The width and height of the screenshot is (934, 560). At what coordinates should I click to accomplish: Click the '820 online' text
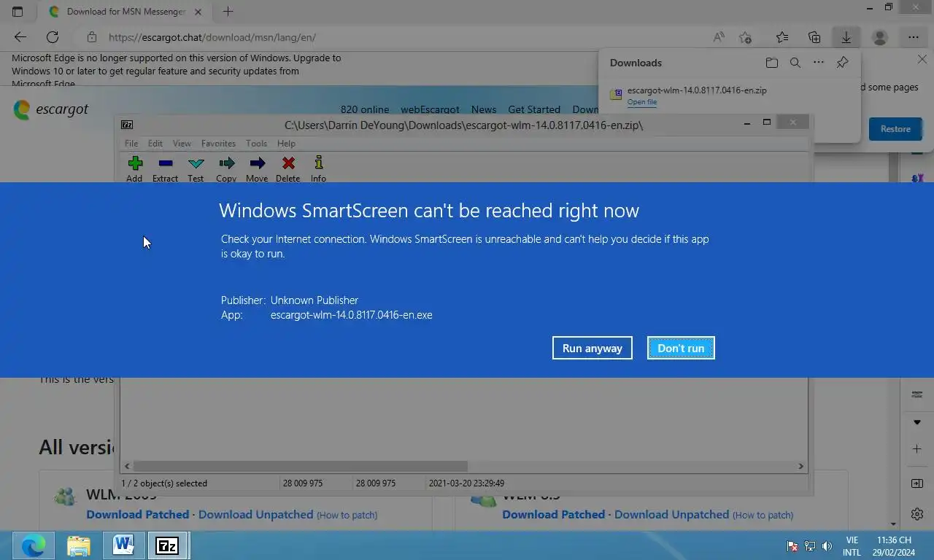pos(365,109)
